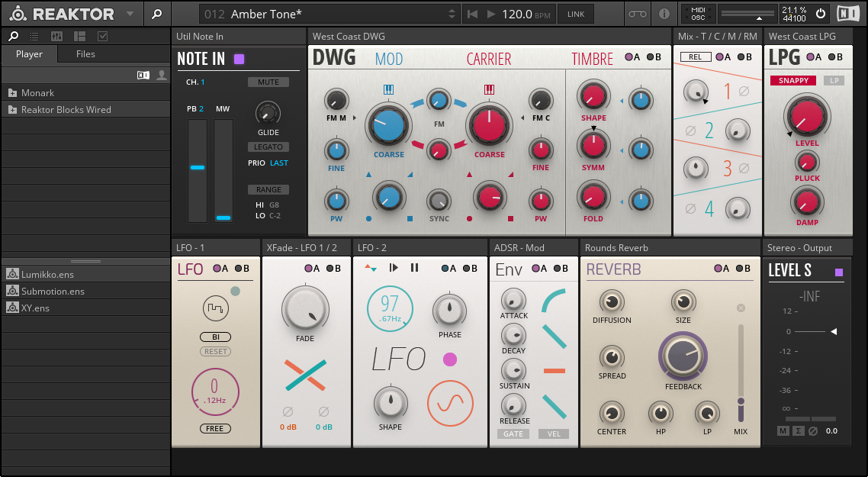Click the phase icon above teal 0 dB
The height and width of the screenshot is (477, 868).
(x=324, y=411)
